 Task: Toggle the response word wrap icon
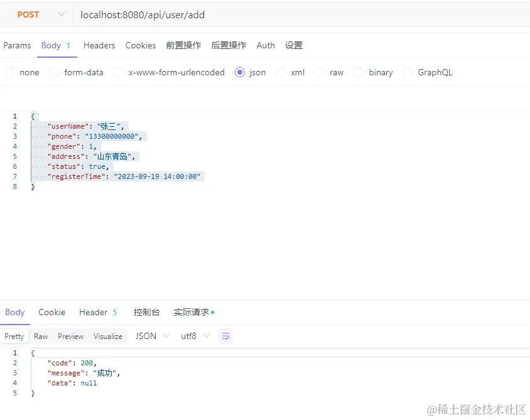tap(225, 337)
